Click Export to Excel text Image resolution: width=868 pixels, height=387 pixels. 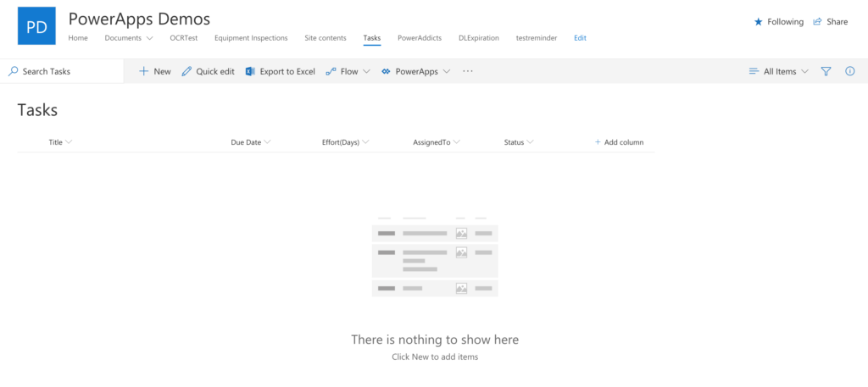(287, 71)
